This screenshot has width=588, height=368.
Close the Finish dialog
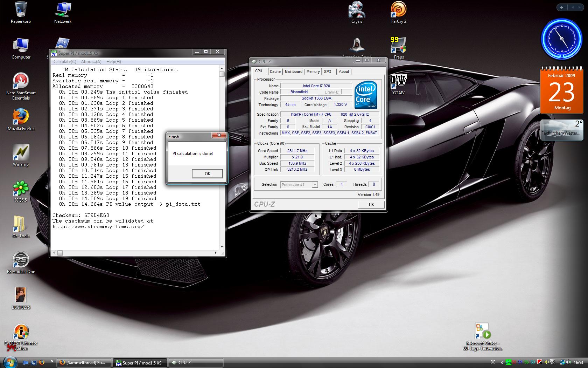pos(219,135)
